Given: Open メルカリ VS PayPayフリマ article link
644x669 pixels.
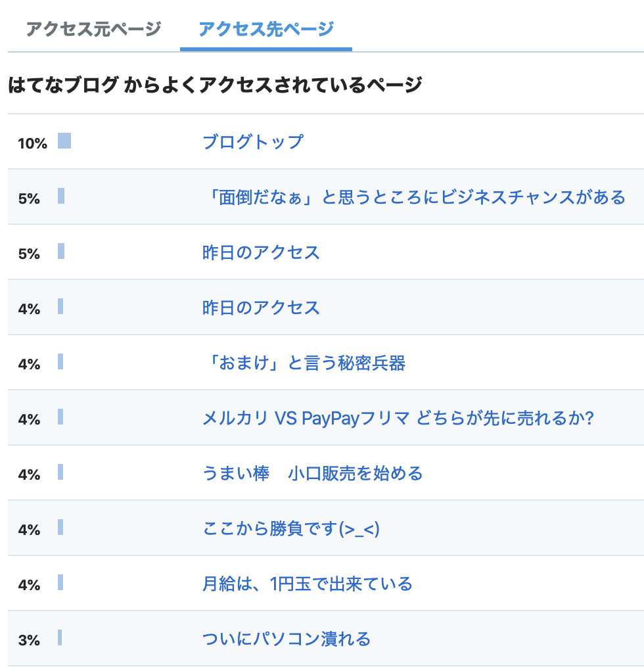Looking at the screenshot, I should click(398, 418).
